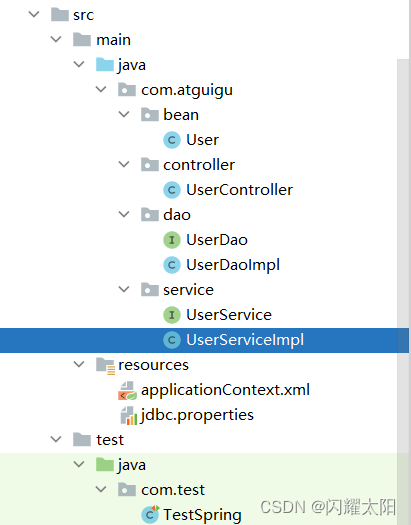Click the com.atguigu package icon
411x525 pixels.
[x=127, y=90]
